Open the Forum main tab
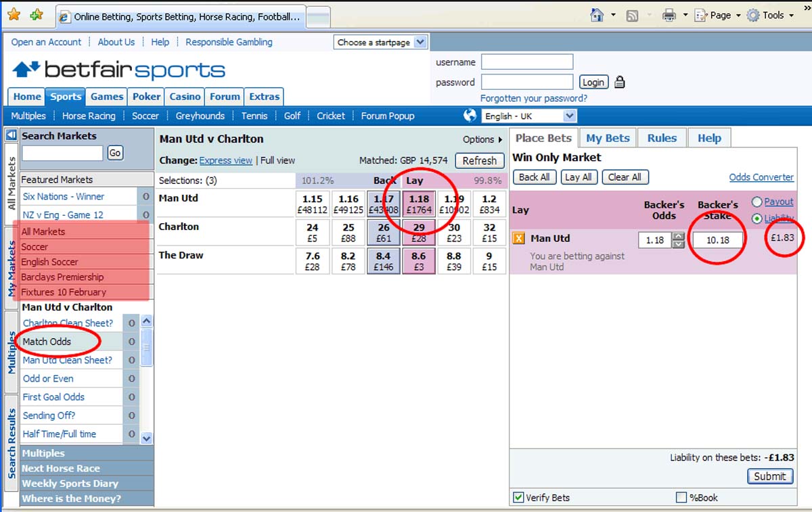The height and width of the screenshot is (512, 812). [225, 97]
